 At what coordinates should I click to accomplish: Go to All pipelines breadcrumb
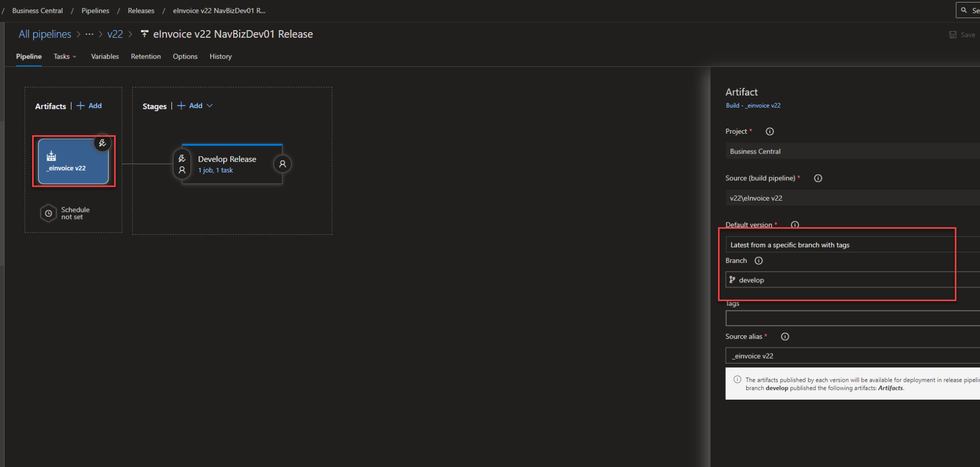[x=45, y=34]
